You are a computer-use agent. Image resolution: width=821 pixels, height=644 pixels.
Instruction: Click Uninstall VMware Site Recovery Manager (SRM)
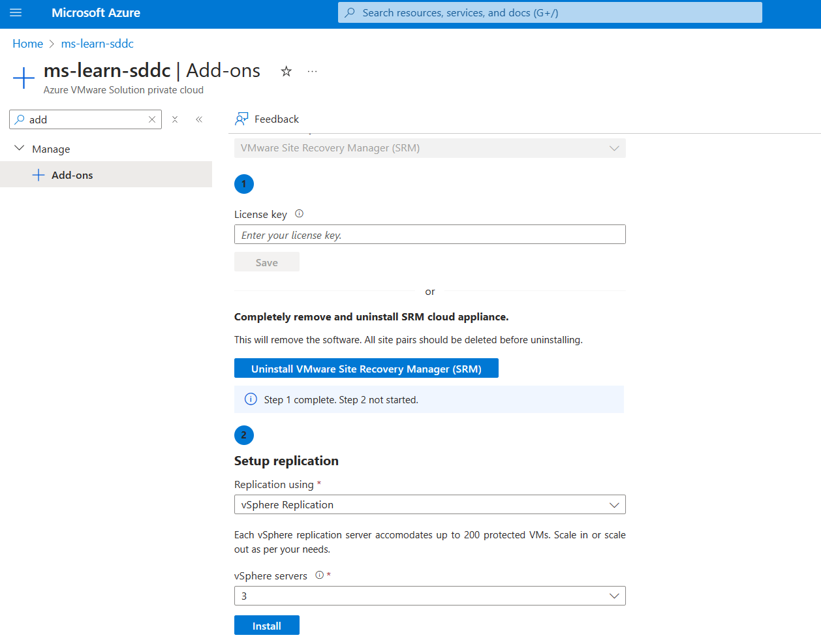366,369
